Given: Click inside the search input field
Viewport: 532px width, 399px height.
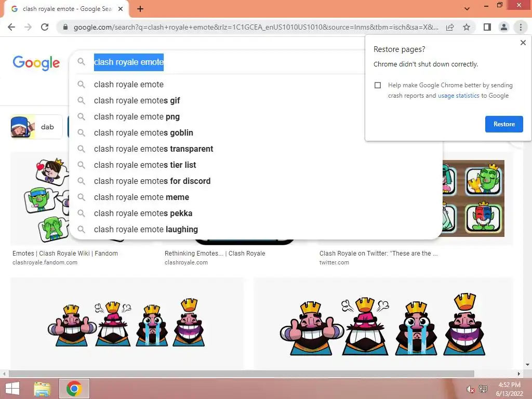Looking at the screenshot, I should pyautogui.click(x=217, y=62).
